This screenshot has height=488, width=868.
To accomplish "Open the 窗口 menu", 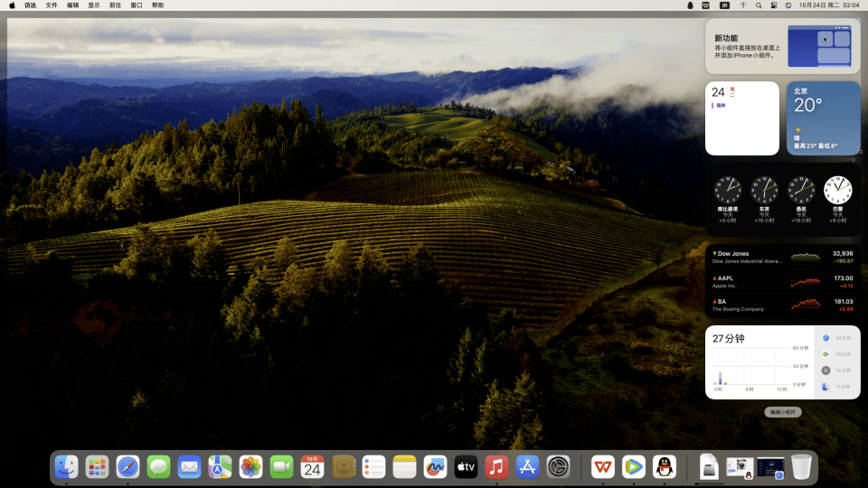I will [x=137, y=5].
